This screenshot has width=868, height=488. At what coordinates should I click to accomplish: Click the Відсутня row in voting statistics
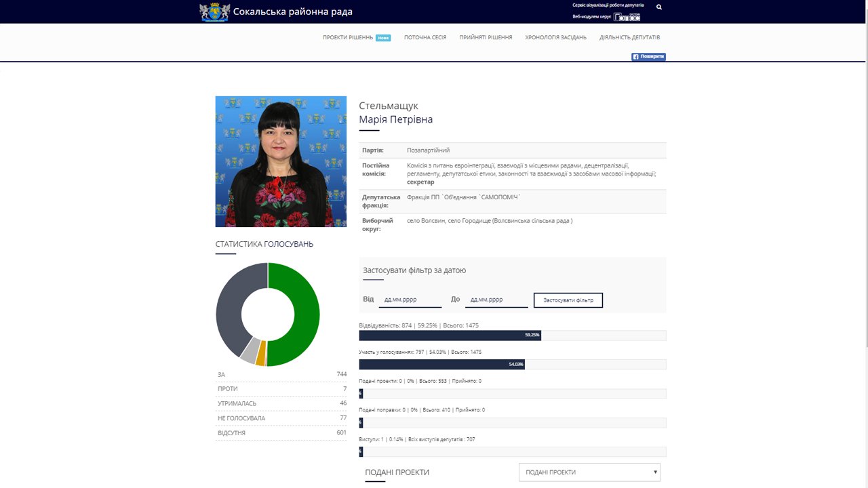[x=281, y=433]
